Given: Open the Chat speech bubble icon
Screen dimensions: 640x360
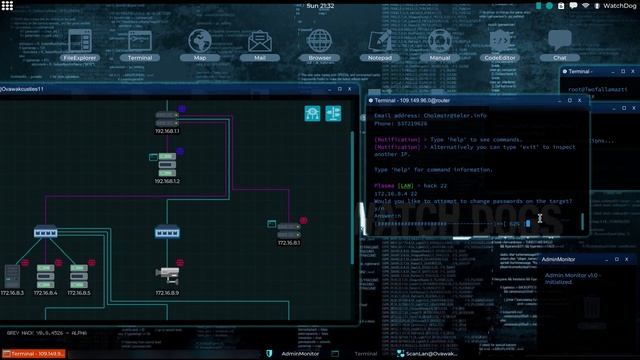Looking at the screenshot, I should (560, 45).
